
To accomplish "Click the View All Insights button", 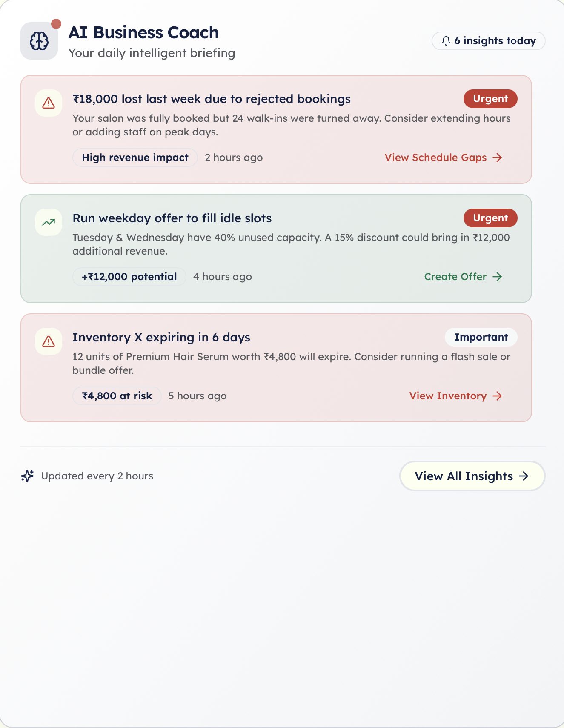I will click(x=472, y=476).
